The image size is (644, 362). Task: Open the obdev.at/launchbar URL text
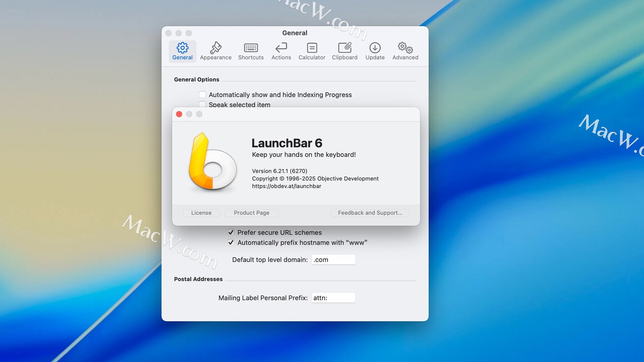point(286,186)
